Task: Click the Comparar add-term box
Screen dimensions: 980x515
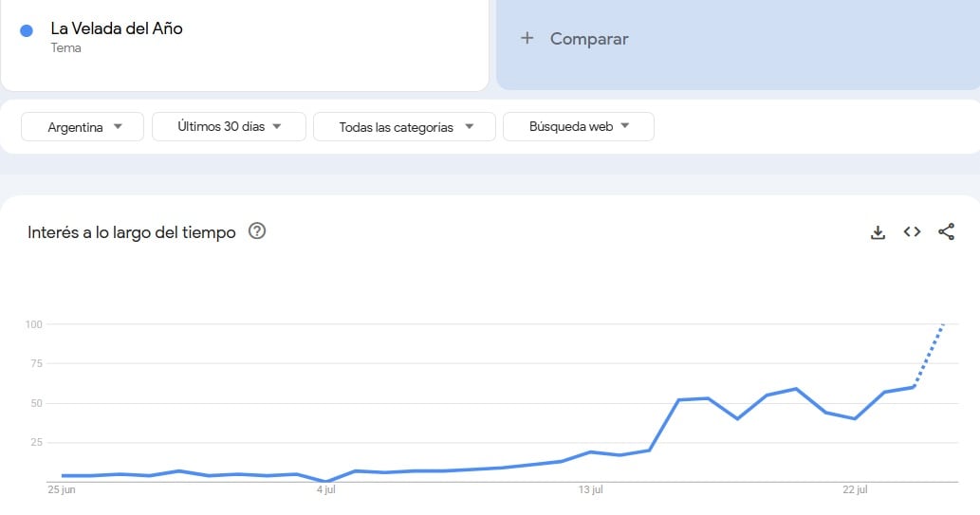Action: point(738,43)
